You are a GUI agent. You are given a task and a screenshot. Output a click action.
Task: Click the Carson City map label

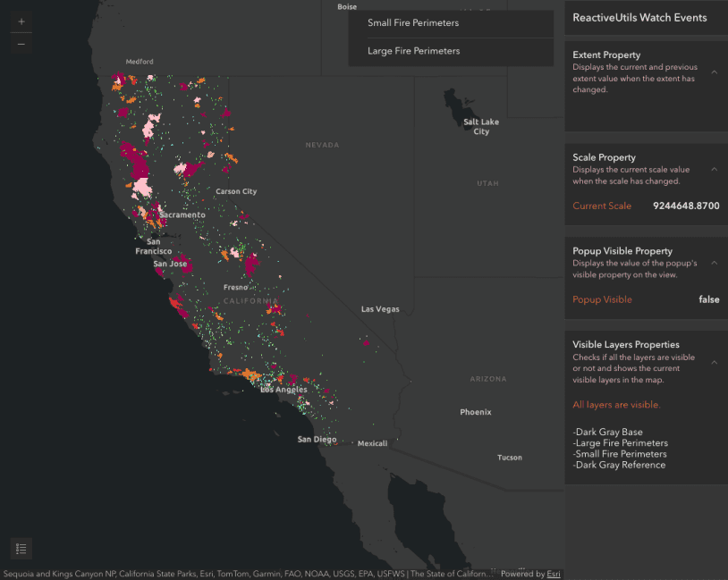236,191
